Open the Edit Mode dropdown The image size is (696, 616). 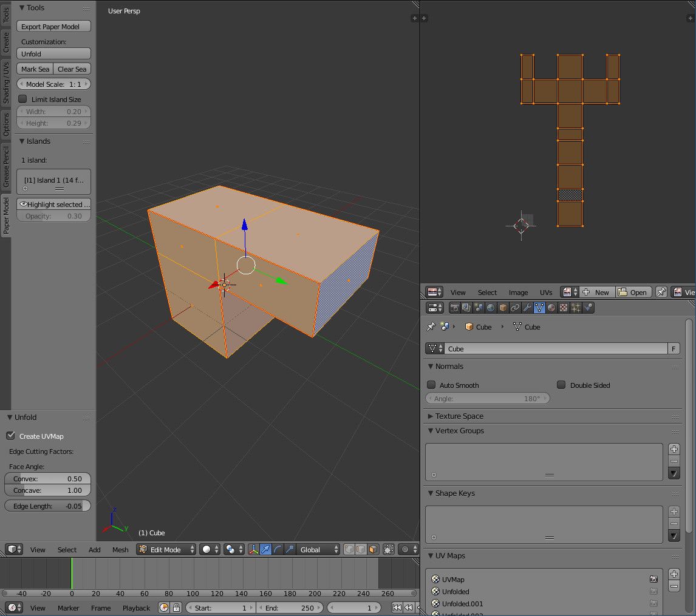(x=165, y=549)
